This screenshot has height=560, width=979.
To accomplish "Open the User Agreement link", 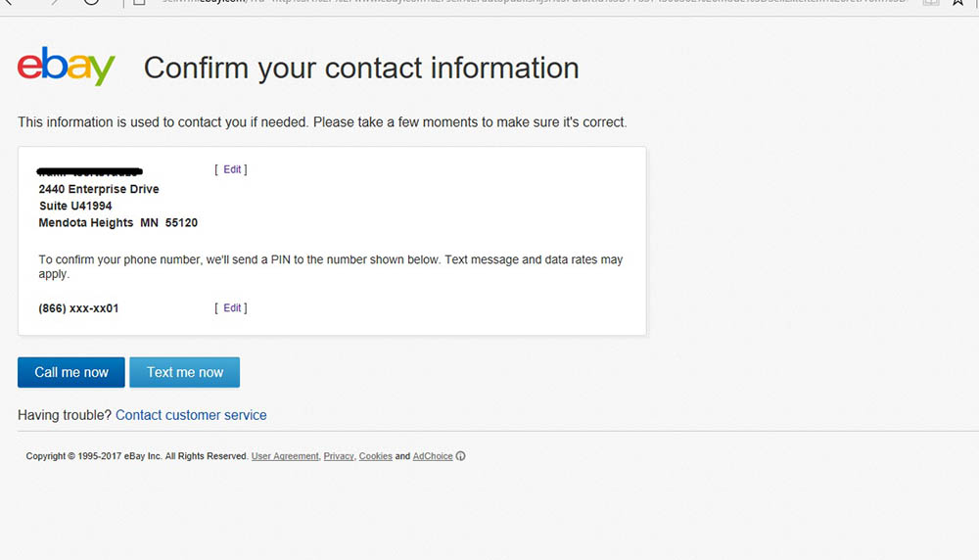I will point(285,456).
